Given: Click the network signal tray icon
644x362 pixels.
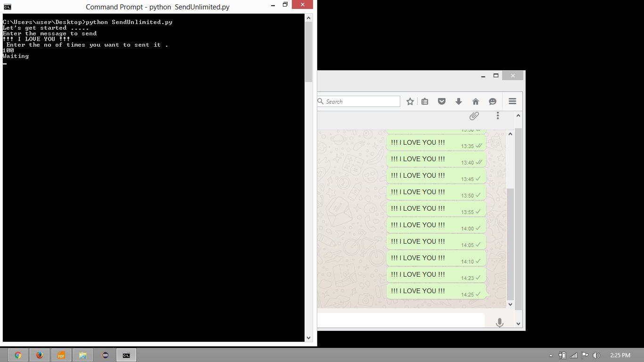Looking at the screenshot, I should [x=574, y=355].
